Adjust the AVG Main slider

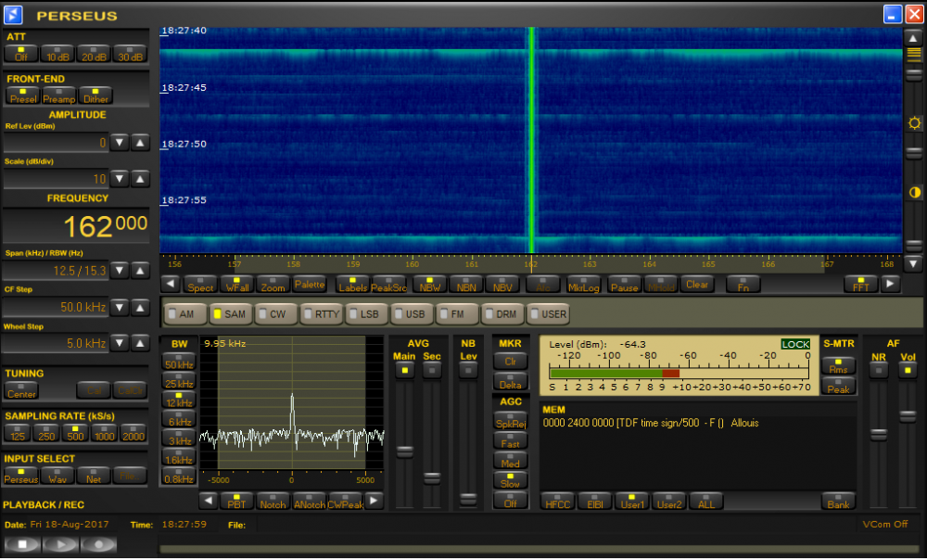pyautogui.click(x=404, y=452)
